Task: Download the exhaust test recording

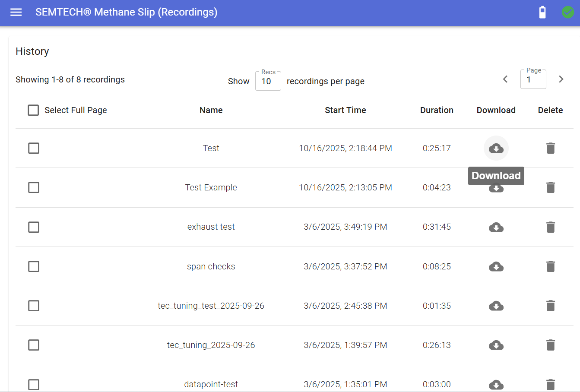Action: tap(496, 227)
